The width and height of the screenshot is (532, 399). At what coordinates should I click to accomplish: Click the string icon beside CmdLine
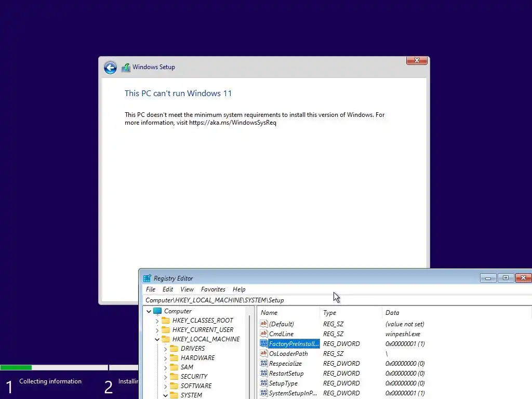[263, 334]
